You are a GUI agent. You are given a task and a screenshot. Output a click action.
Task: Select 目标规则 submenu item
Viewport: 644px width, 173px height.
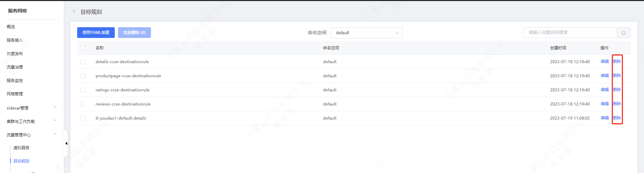coord(21,161)
